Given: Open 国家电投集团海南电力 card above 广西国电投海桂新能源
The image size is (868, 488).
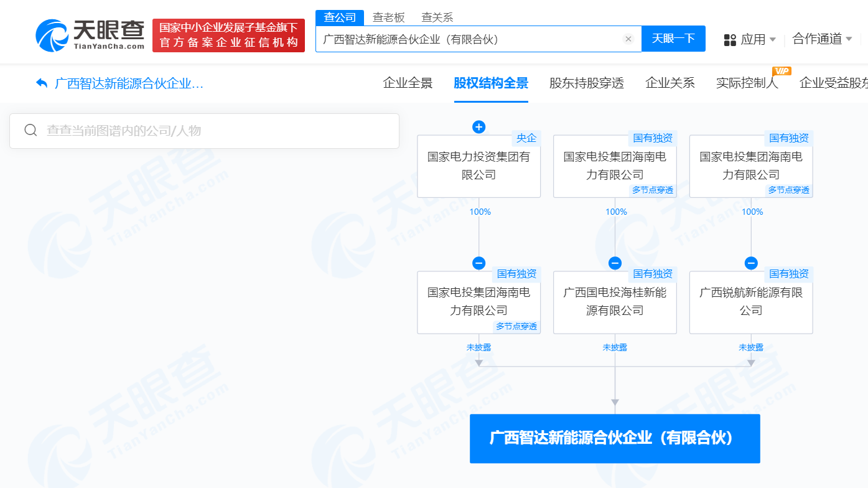Looking at the screenshot, I should point(615,166).
